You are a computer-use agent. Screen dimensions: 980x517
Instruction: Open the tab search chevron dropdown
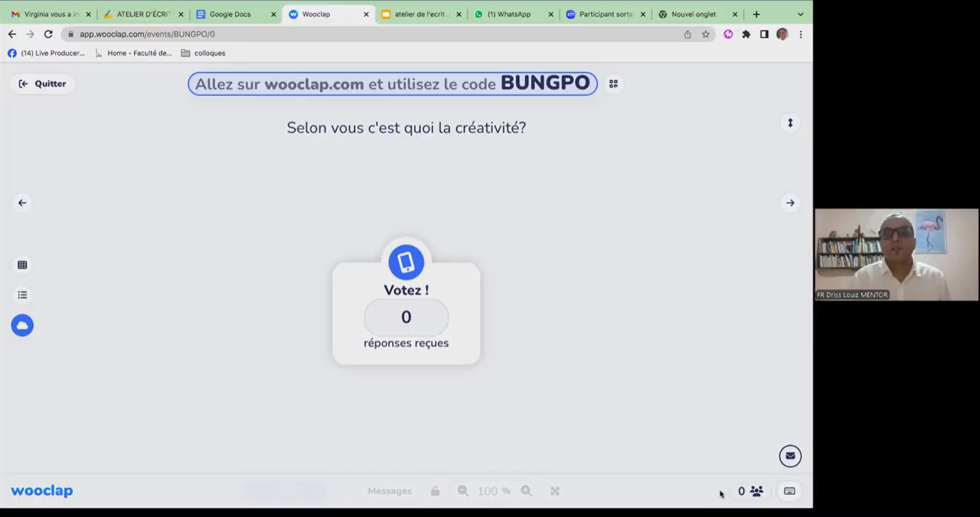[800, 14]
